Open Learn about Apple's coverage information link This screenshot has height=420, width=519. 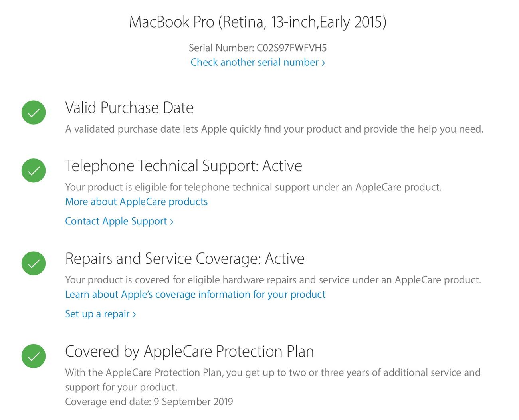195,294
